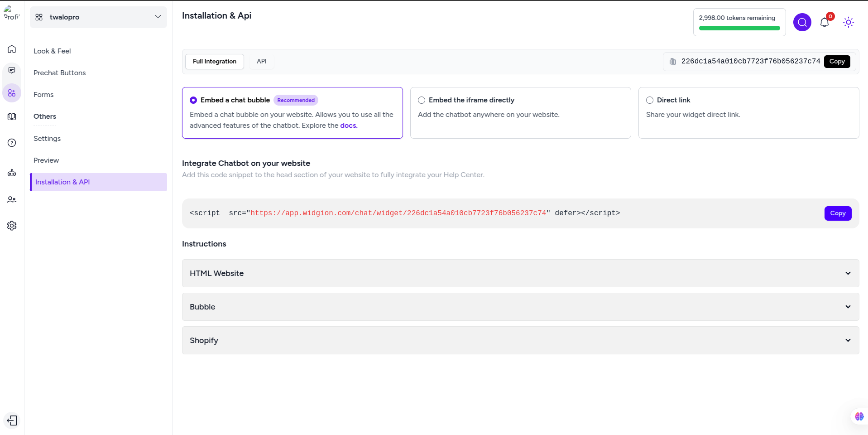Open the chat messages icon in left rail
Image resolution: width=868 pixels, height=435 pixels.
12,71
